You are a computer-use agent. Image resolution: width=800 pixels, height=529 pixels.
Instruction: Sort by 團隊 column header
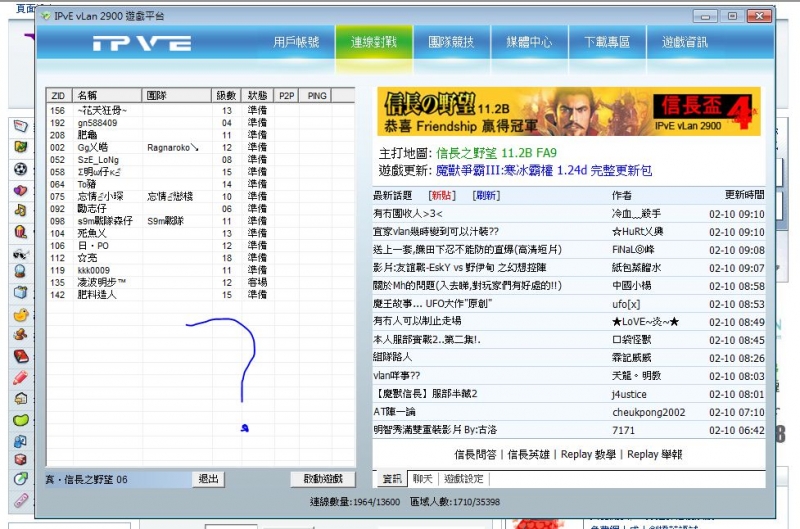point(177,95)
